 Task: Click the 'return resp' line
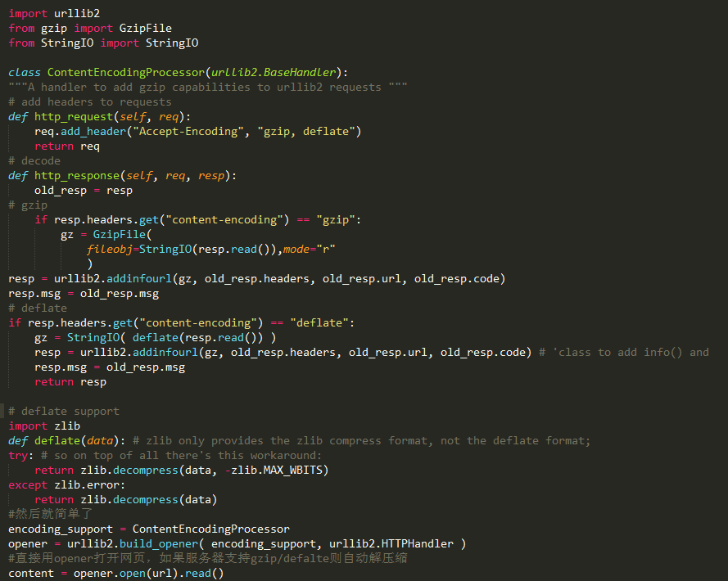70,382
